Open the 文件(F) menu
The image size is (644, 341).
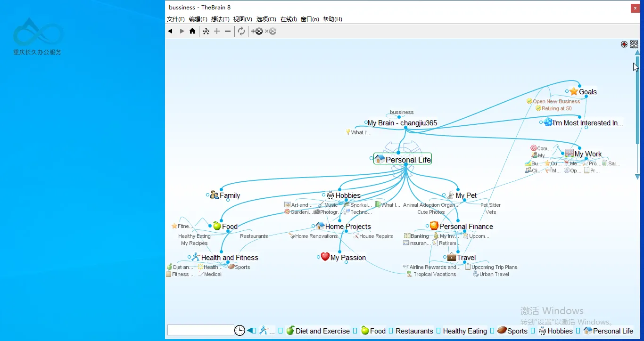176,19
